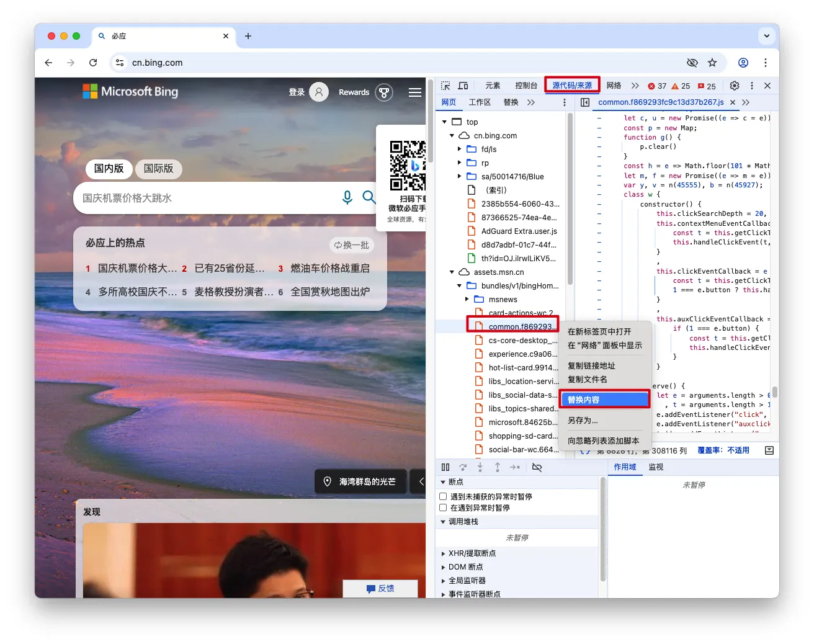Click the deactivate breakpoints icon

click(x=537, y=467)
